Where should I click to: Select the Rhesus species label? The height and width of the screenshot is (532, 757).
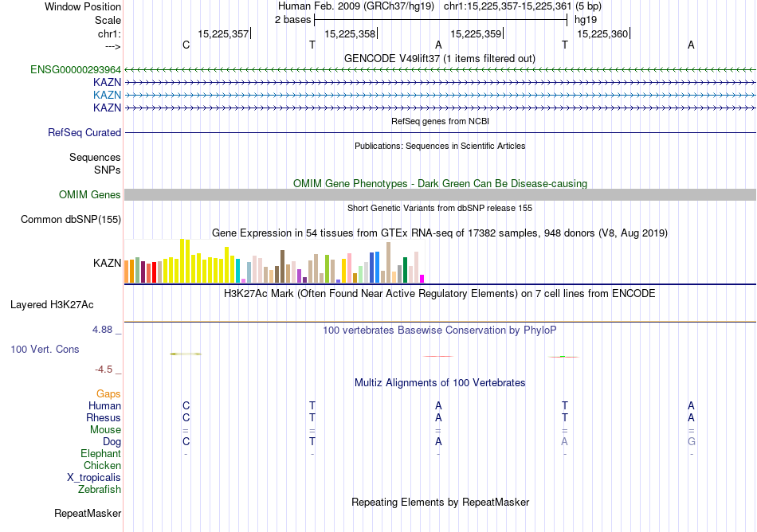[104, 417]
